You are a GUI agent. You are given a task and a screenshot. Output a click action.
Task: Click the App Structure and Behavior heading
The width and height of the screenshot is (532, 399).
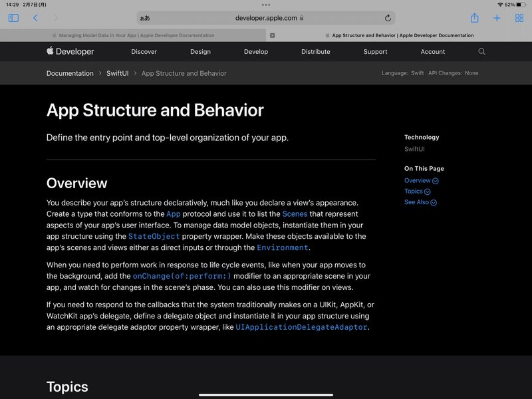click(155, 110)
